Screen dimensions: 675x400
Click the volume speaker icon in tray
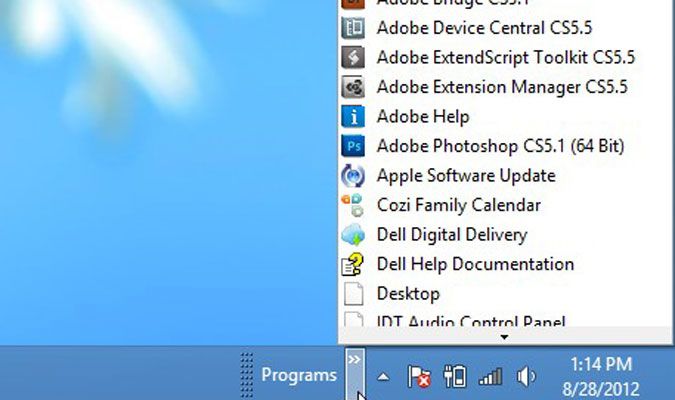tap(526, 377)
